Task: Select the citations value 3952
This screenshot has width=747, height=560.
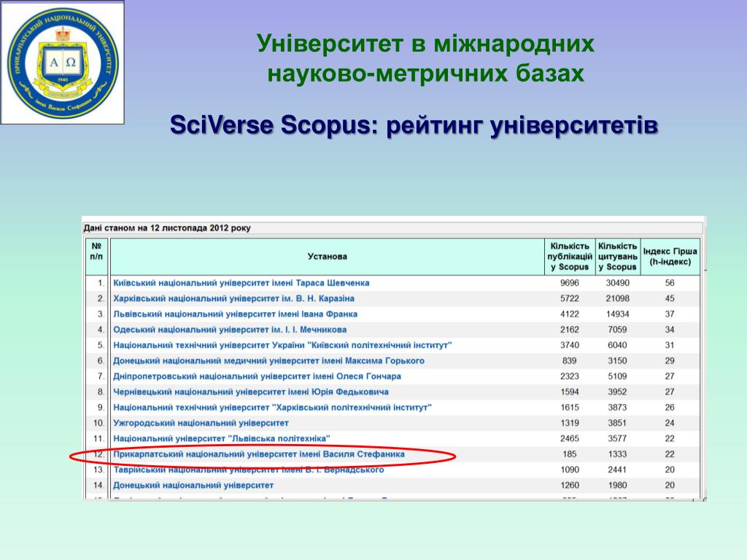Action: pyautogui.click(x=617, y=392)
